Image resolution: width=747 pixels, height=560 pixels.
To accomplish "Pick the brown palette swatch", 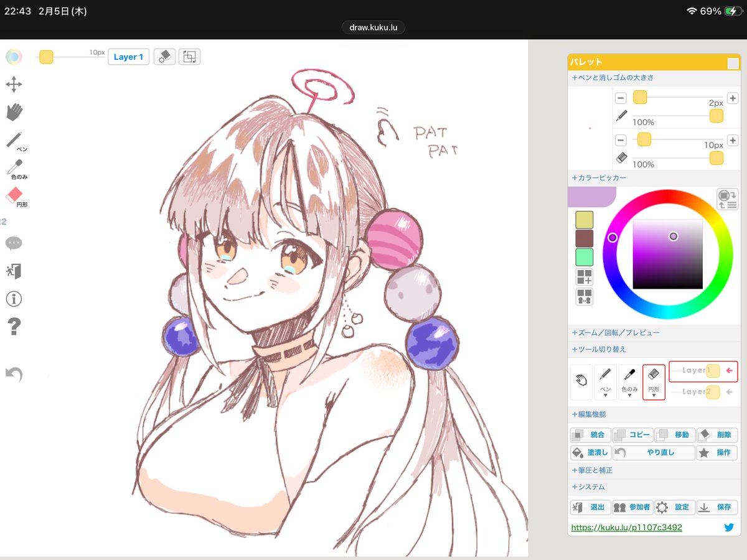I will point(585,238).
